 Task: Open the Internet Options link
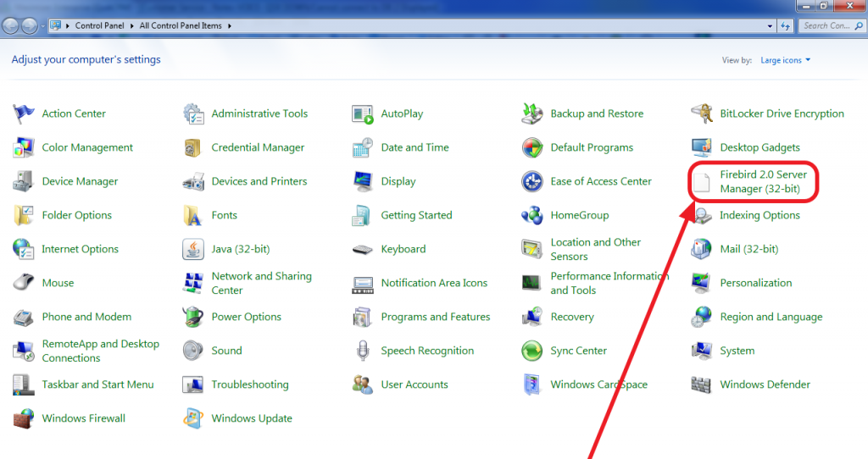(81, 250)
